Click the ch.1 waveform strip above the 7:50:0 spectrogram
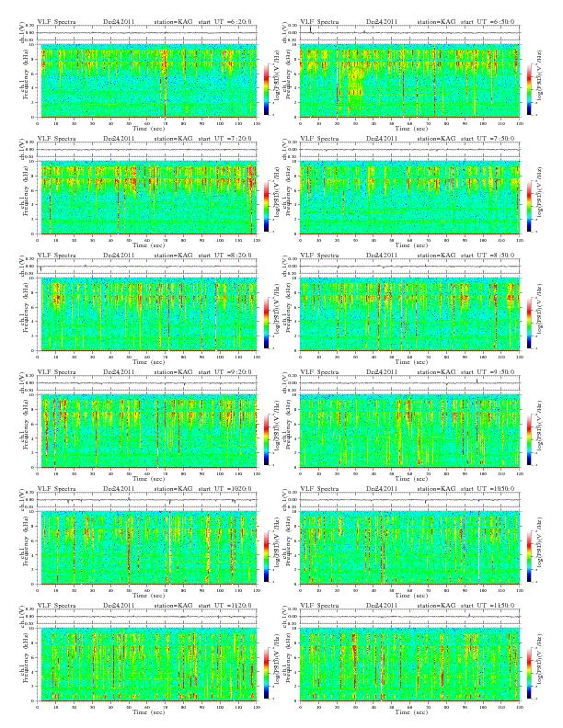The height and width of the screenshot is (728, 563). [409, 150]
